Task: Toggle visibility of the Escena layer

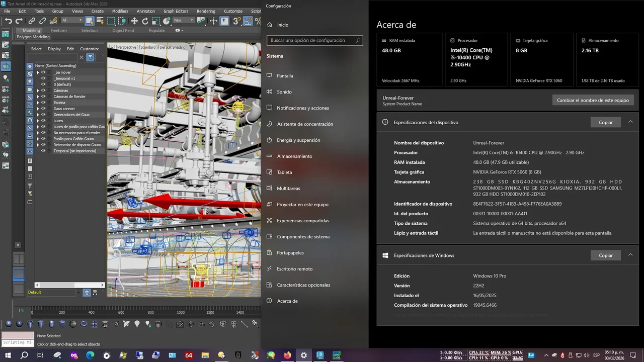Action: tap(43, 103)
